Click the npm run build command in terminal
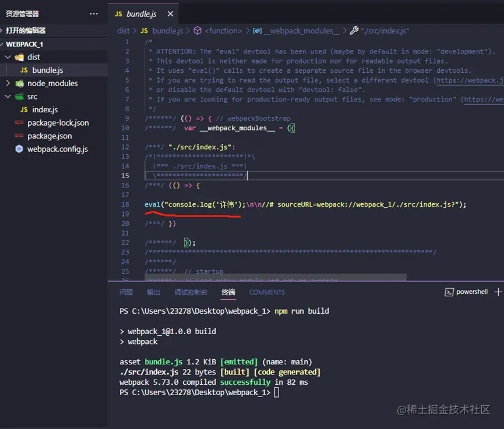 pyautogui.click(x=301, y=311)
